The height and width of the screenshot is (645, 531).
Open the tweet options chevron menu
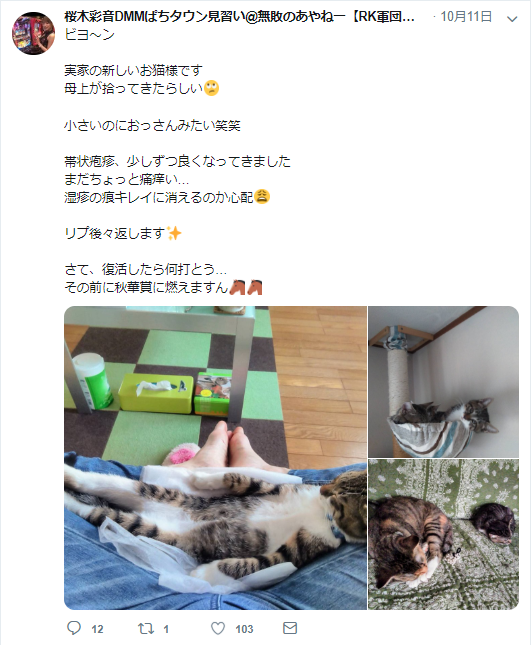(512, 19)
